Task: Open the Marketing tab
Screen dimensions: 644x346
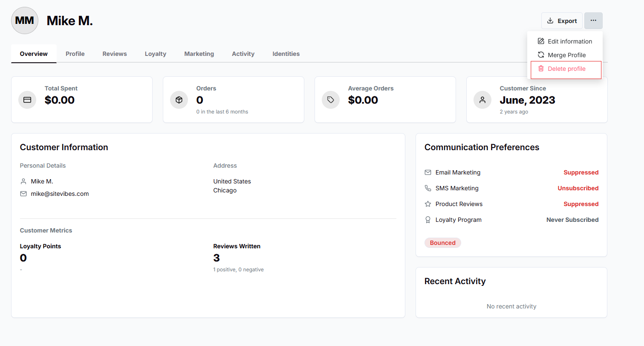Action: tap(199, 54)
